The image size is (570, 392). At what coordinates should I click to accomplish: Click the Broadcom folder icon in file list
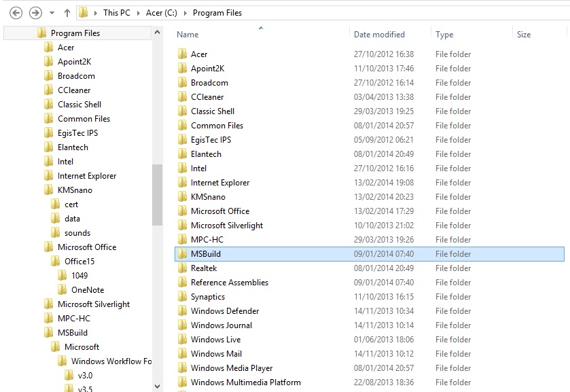point(183,83)
